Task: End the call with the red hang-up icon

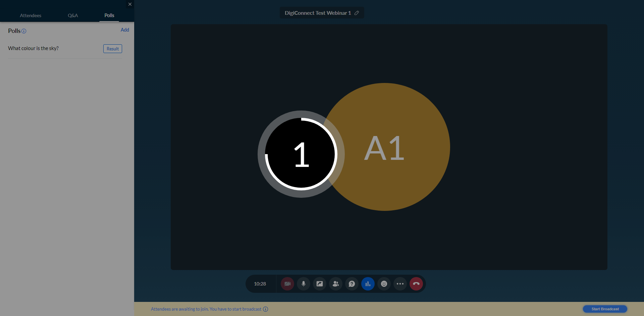Action: (x=416, y=284)
